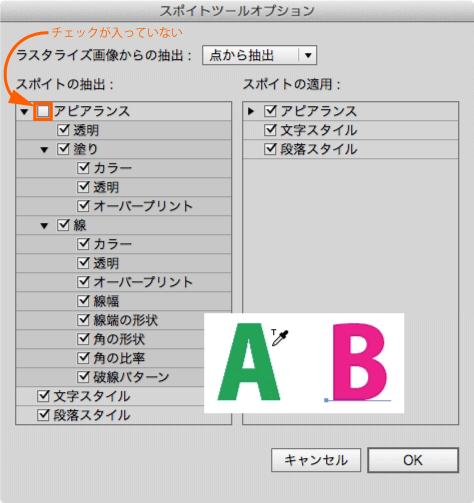Click the green letter A
The height and width of the screenshot is (503, 474).
tap(249, 362)
